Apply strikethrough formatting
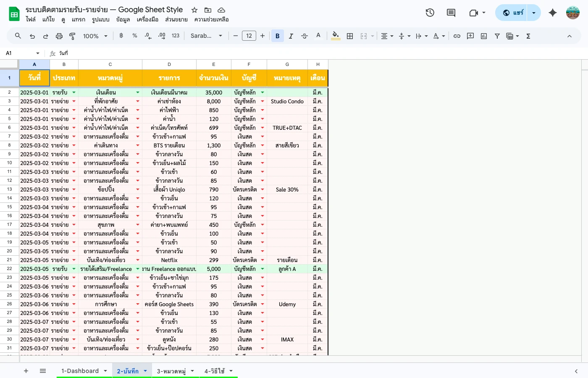Screen dimensions: 588x378 click(304, 36)
